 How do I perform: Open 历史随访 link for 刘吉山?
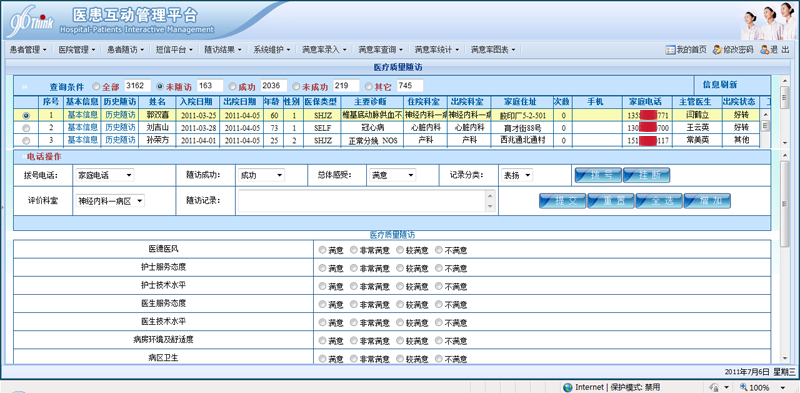[x=120, y=127]
